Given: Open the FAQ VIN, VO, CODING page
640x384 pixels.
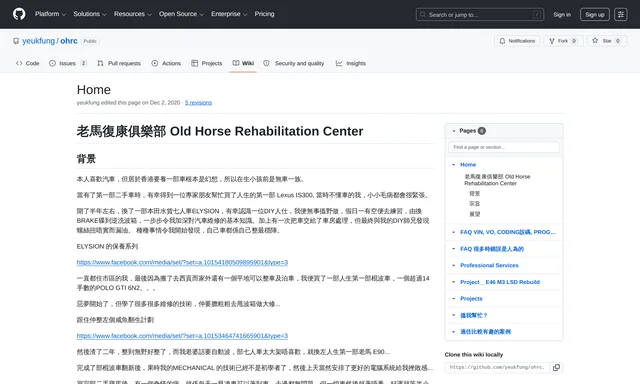Looking at the screenshot, I should [x=508, y=232].
